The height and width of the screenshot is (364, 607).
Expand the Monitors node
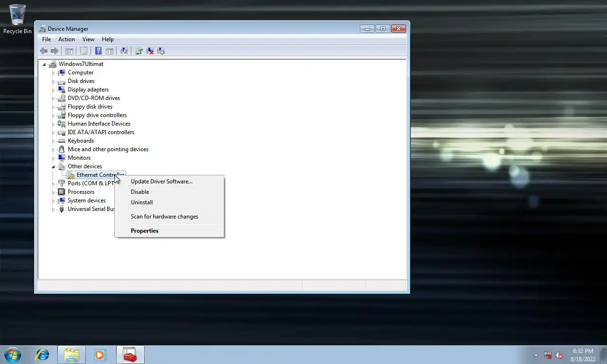53,158
